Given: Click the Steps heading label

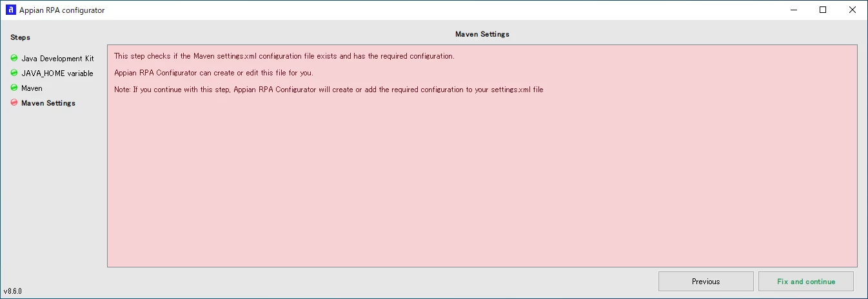Looking at the screenshot, I should click(20, 37).
